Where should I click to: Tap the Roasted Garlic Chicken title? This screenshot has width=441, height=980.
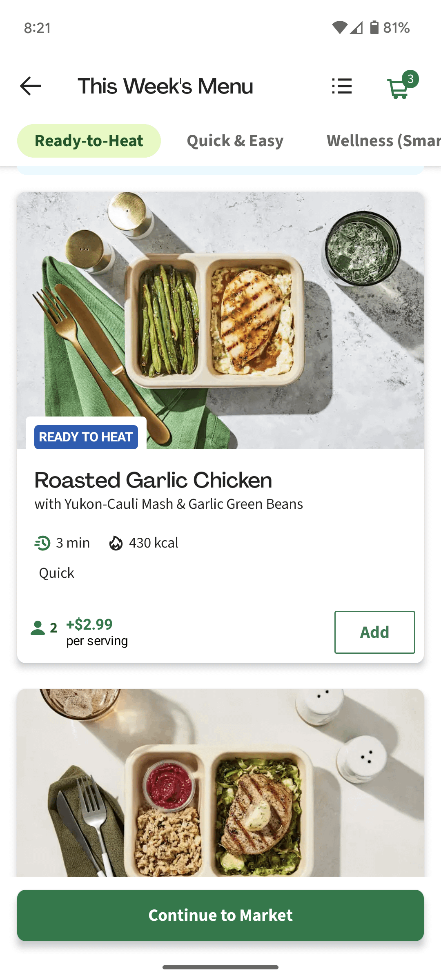click(153, 480)
